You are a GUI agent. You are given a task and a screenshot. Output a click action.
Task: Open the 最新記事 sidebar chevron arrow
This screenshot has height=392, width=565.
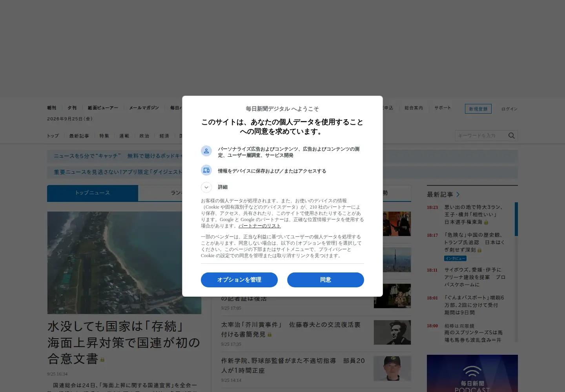point(458,194)
